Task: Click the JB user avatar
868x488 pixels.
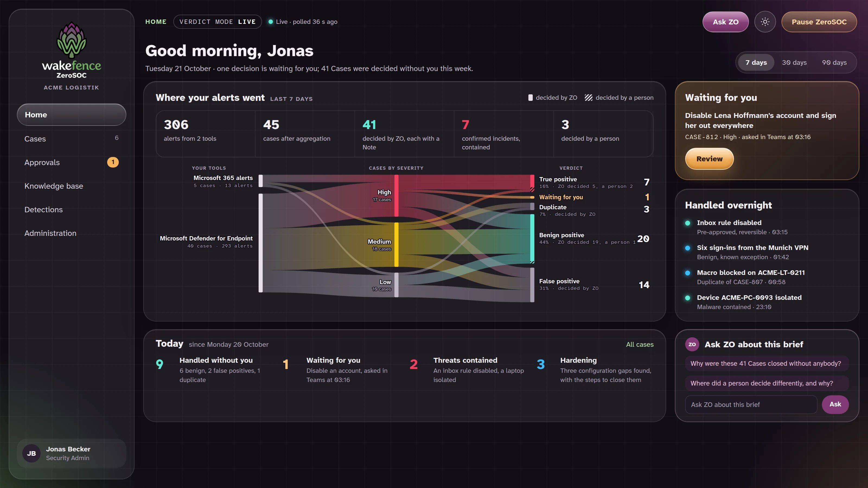Action: pyautogui.click(x=31, y=453)
